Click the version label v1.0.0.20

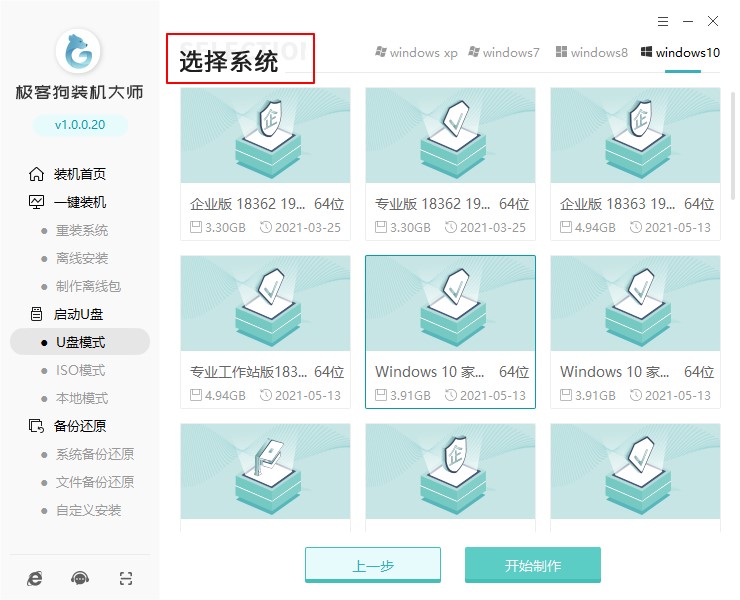pos(80,125)
